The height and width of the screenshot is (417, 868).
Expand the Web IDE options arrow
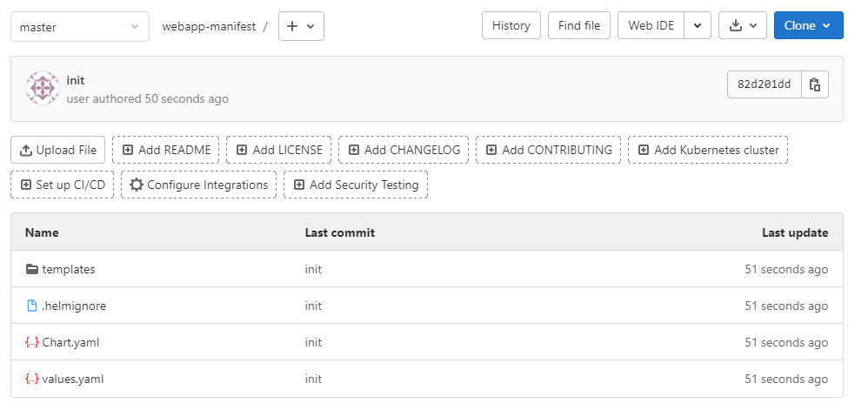[698, 26]
